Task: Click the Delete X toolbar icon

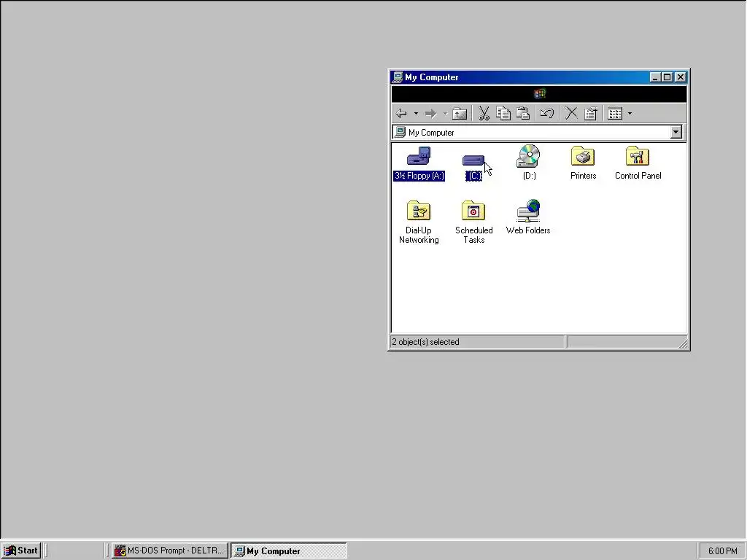Action: tap(571, 113)
